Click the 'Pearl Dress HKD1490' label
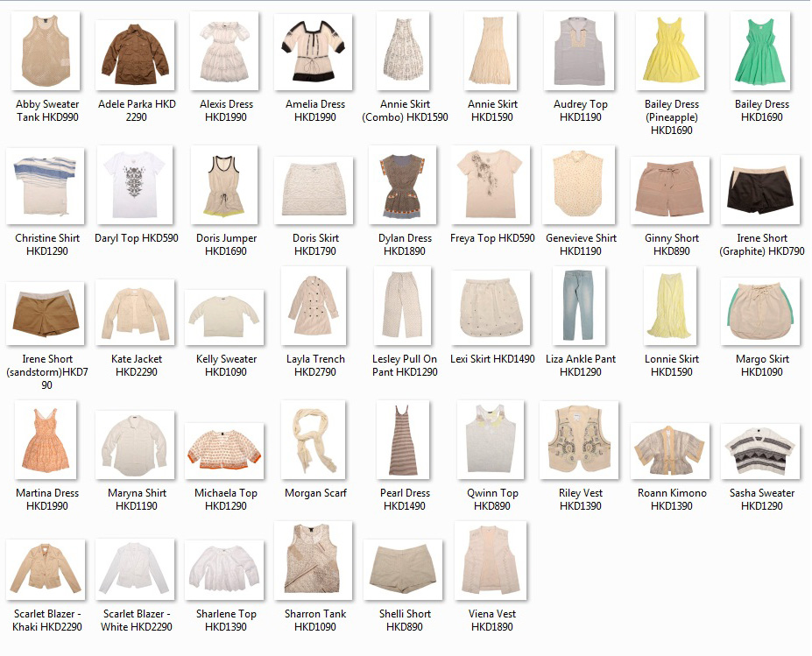Screen dimensions: 812x656 pyautogui.click(x=405, y=499)
